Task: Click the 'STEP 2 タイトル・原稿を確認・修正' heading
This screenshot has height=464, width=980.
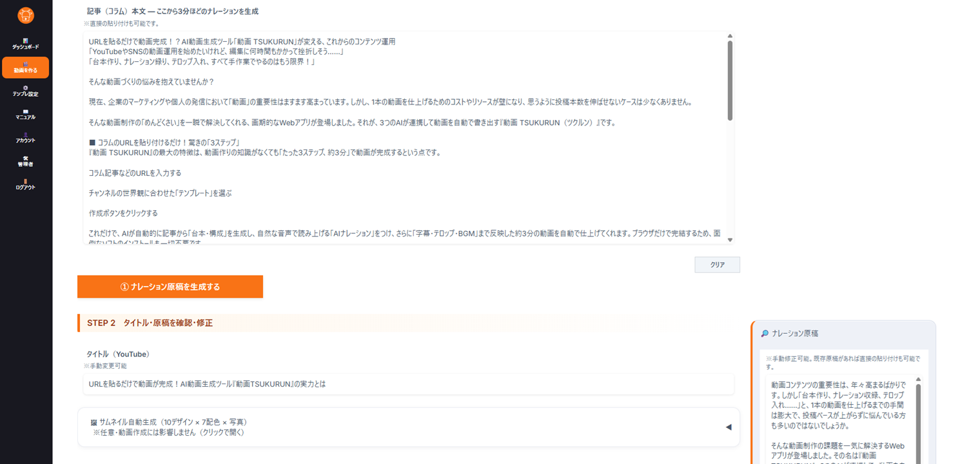Action: tap(150, 323)
